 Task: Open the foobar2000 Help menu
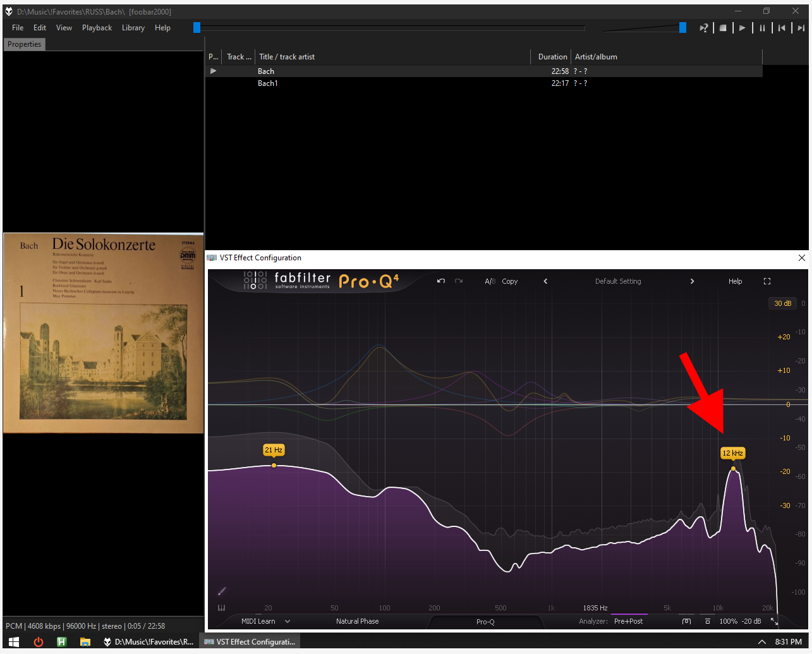[x=162, y=28]
